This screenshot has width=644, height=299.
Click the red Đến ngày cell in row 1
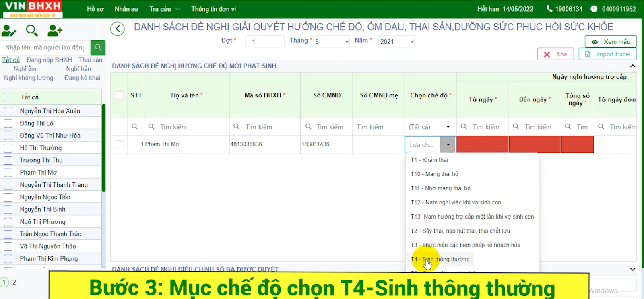click(x=535, y=144)
